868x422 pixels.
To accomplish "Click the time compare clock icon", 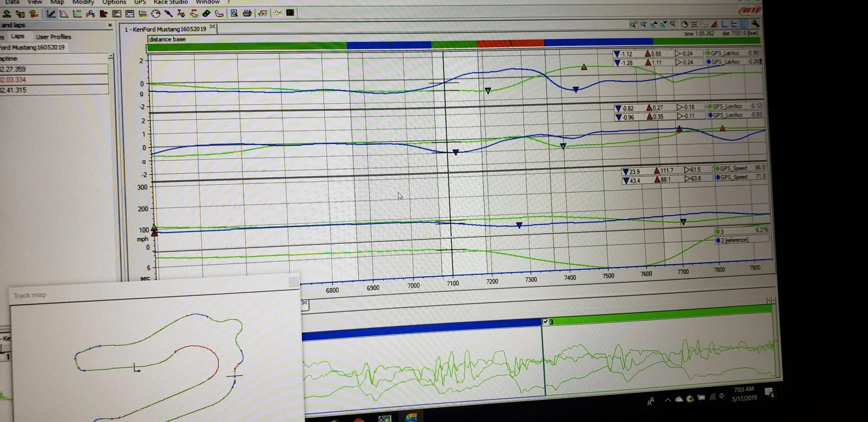I will (x=684, y=24).
